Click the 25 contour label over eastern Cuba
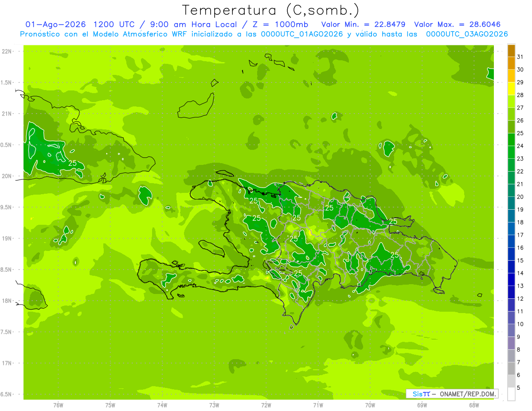532x411 pixels. 73,163
